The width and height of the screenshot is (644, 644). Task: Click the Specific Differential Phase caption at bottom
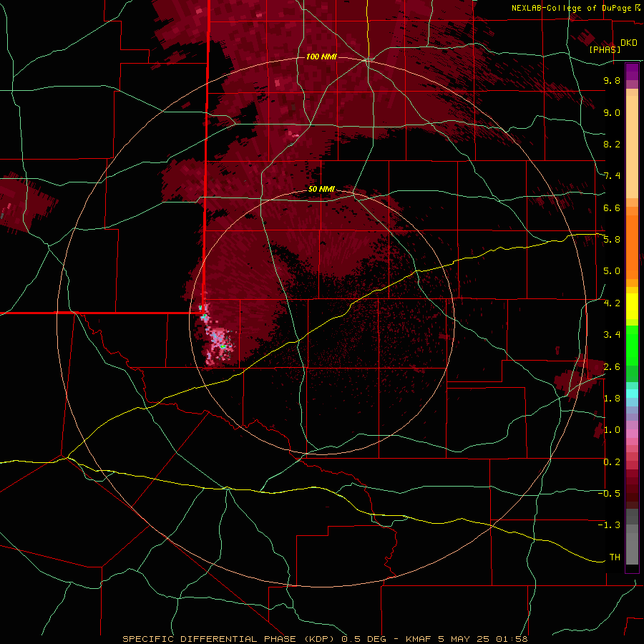coord(325,639)
